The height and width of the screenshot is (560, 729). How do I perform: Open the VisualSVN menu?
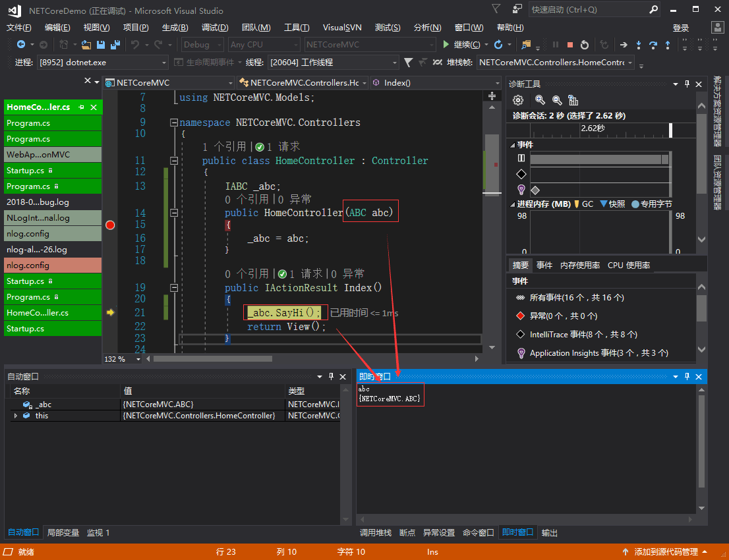342,28
